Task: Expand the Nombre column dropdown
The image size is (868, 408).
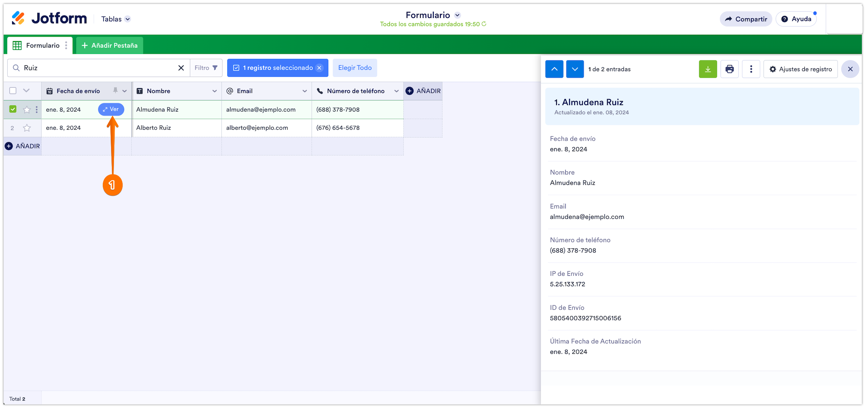Action: pos(214,91)
